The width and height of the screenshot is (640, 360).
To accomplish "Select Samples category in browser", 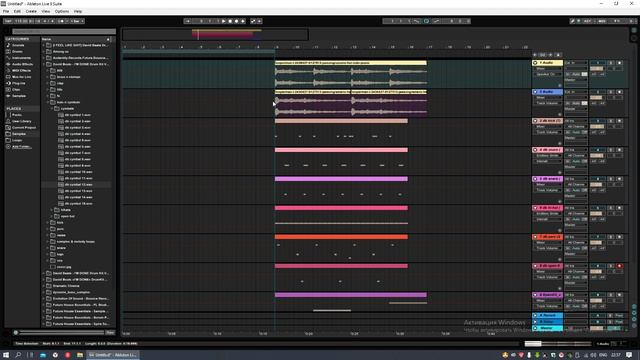I will coord(19,96).
